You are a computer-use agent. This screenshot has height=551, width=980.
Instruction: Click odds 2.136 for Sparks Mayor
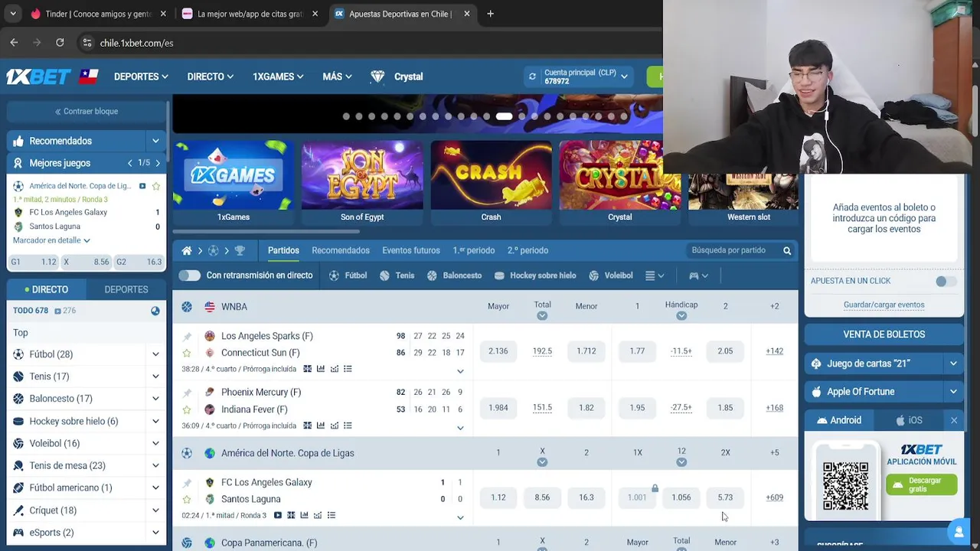click(x=498, y=351)
